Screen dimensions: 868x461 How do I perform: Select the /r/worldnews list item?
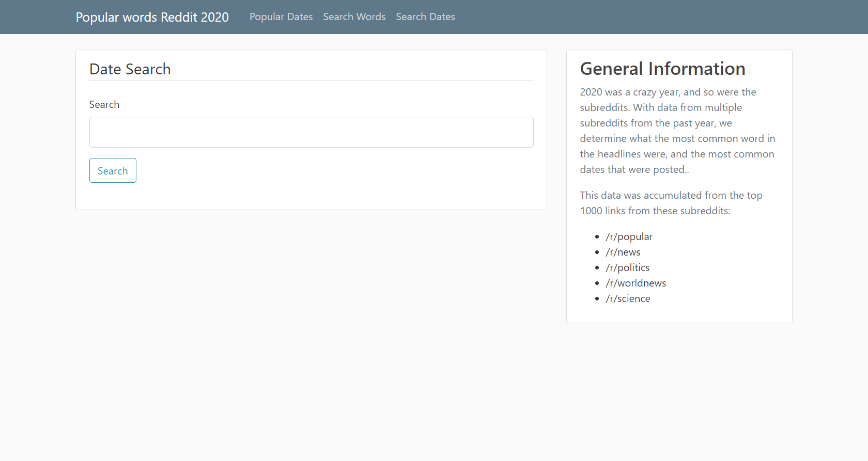click(x=636, y=283)
